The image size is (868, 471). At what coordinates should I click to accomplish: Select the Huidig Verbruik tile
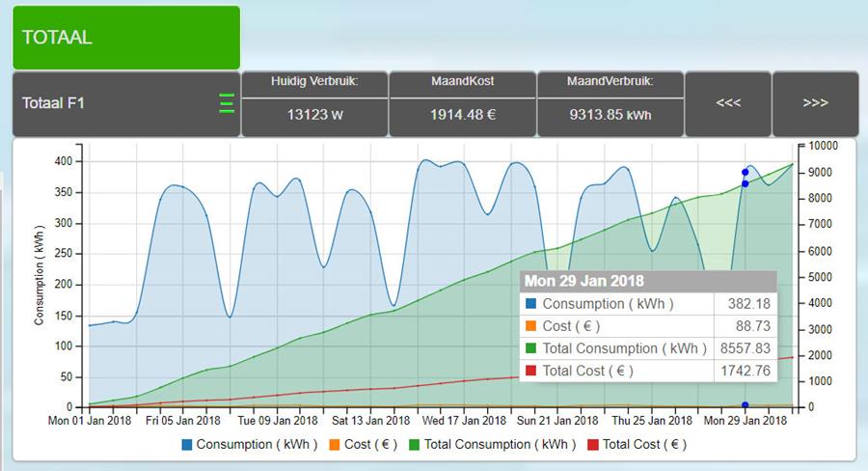[314, 103]
